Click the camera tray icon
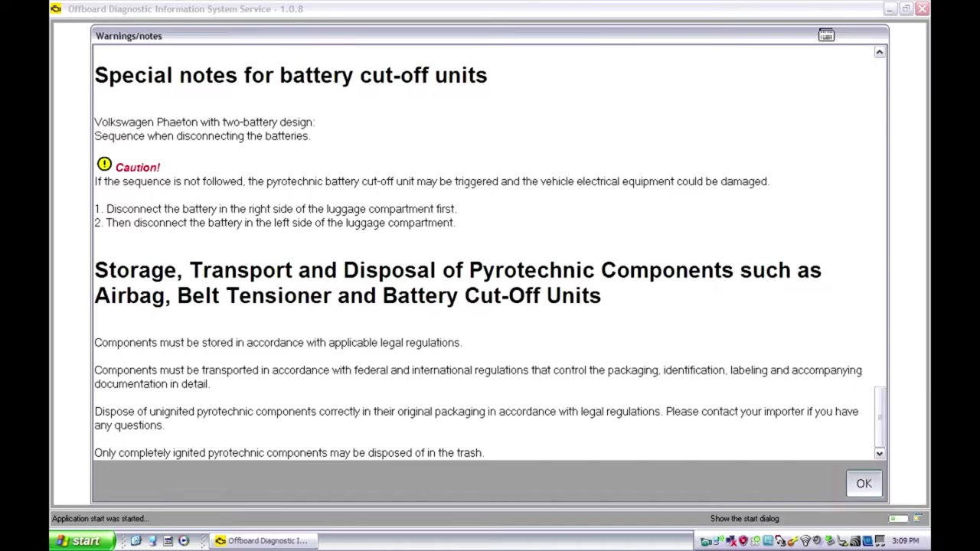Image resolution: width=980 pixels, height=551 pixels. click(706, 542)
